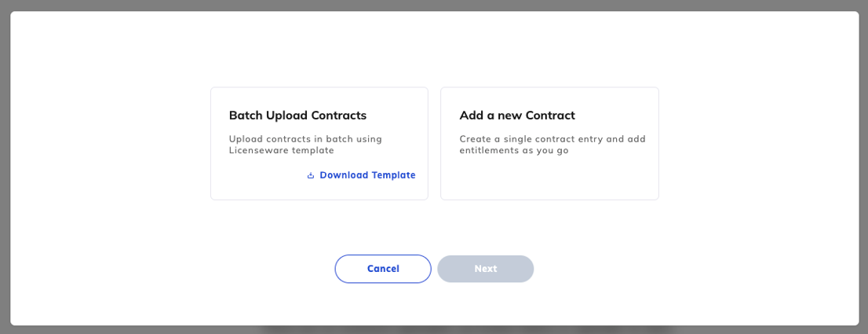Choose the Add a new Contract card
This screenshot has width=868, height=334.
549,144
